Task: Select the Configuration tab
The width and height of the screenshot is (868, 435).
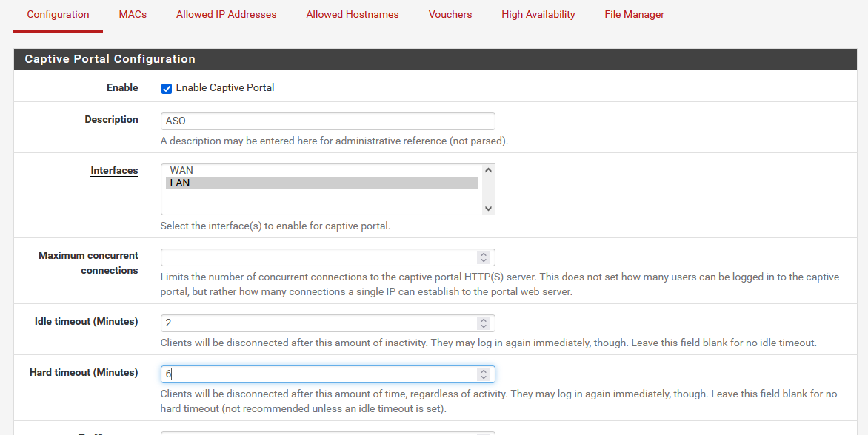Action: [x=58, y=14]
